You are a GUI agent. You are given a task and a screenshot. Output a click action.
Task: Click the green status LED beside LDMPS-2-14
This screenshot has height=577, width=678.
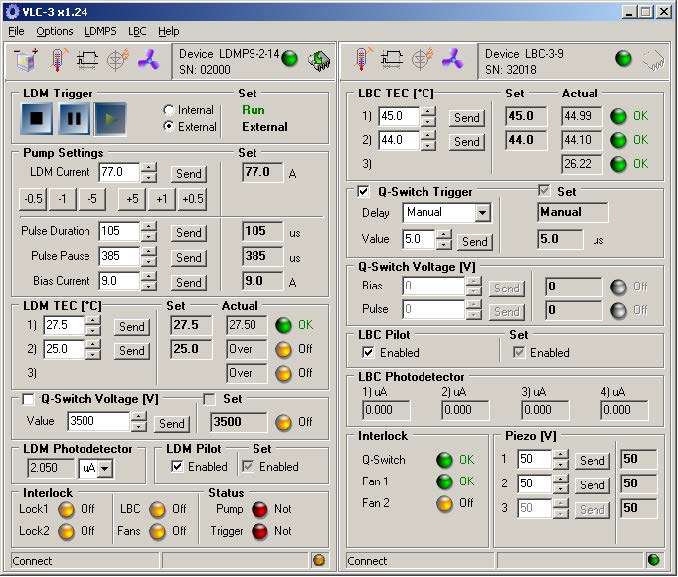point(289,58)
